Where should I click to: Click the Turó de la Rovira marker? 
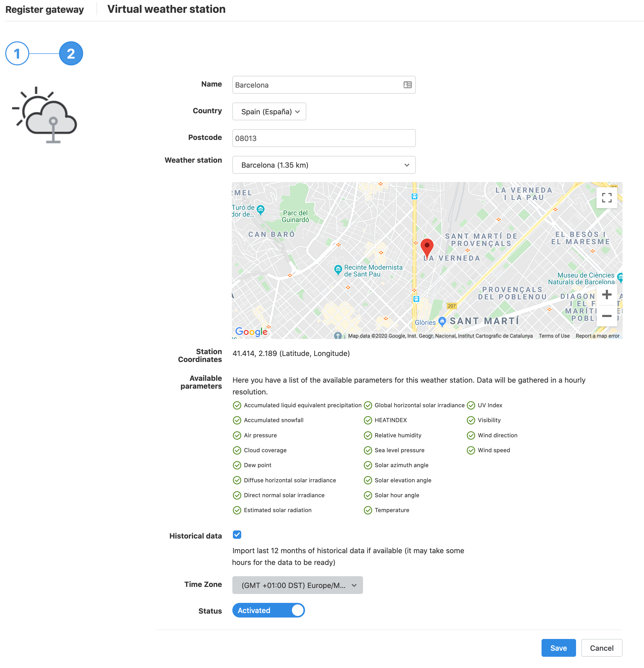point(261,210)
